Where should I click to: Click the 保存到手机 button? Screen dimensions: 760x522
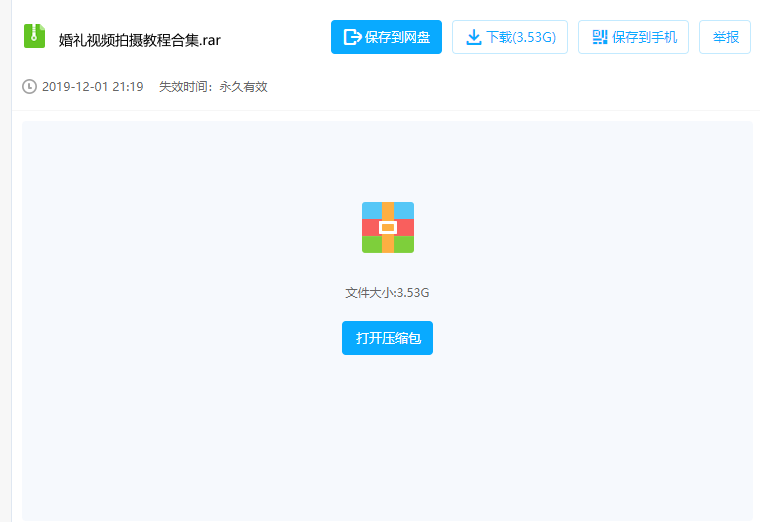[633, 37]
